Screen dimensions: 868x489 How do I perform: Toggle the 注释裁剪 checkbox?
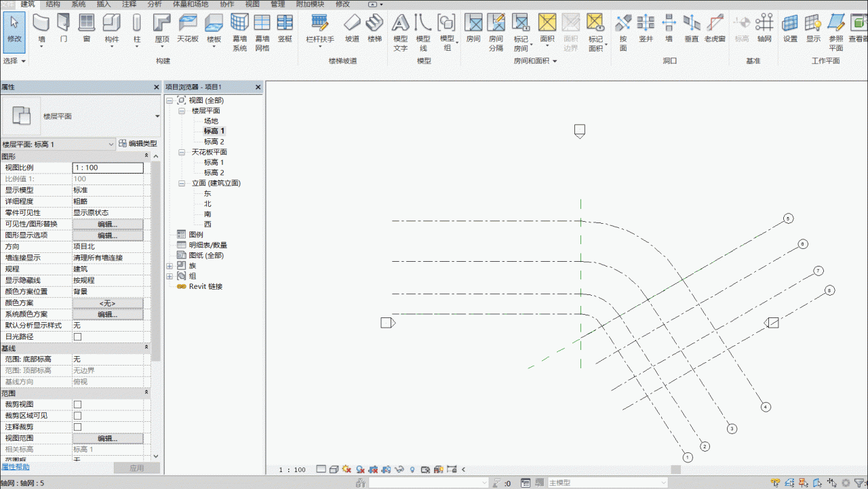[x=77, y=427]
